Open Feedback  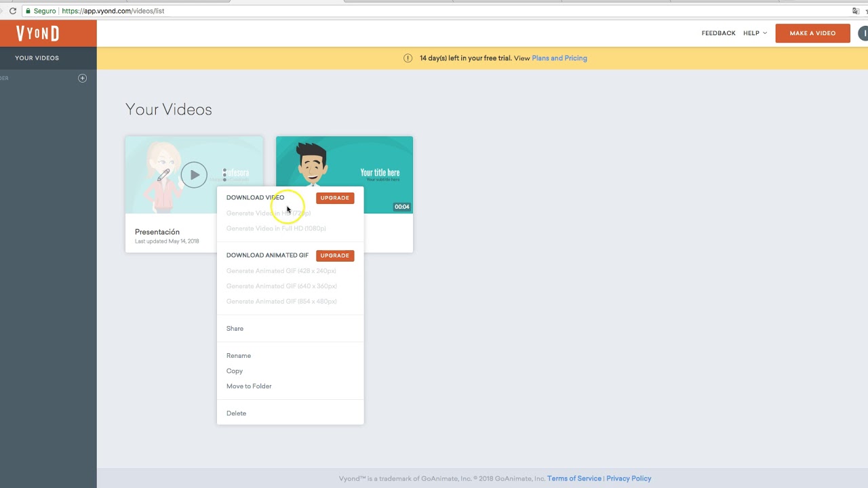[x=718, y=33]
